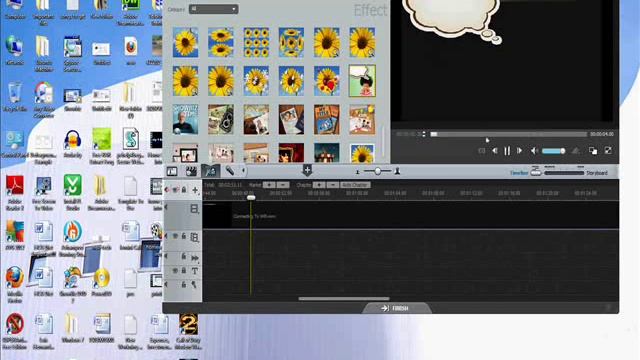The image size is (640, 360).
Task: Open the Adobe Reader desktop icon
Action: click(15, 193)
